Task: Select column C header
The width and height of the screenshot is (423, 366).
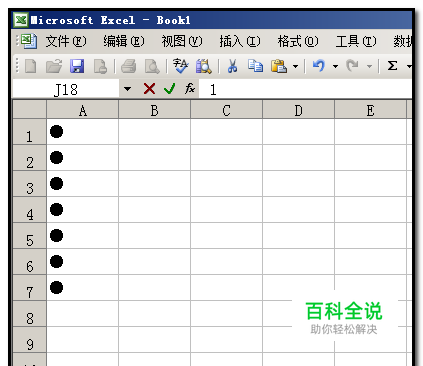Action: point(226,110)
